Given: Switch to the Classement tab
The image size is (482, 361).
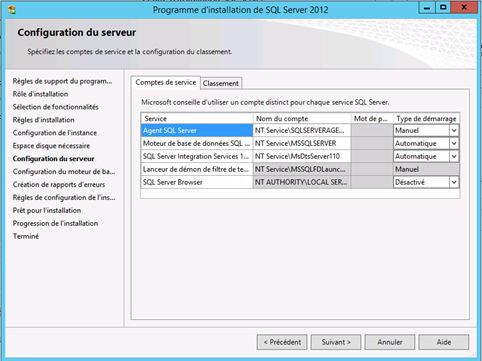Looking at the screenshot, I should coord(221,83).
